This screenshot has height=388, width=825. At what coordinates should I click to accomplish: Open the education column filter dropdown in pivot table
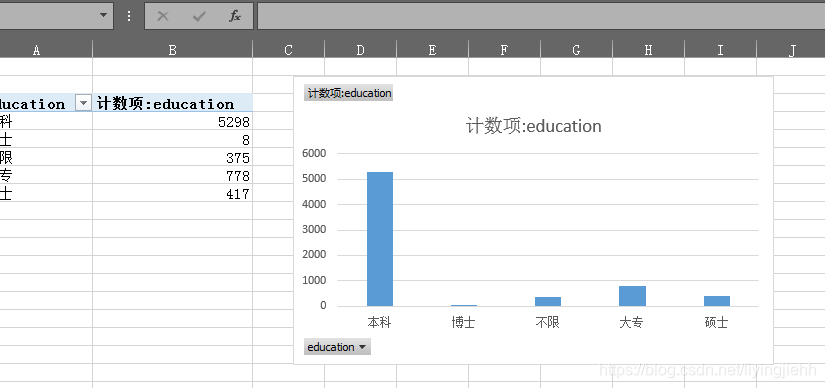click(x=83, y=104)
